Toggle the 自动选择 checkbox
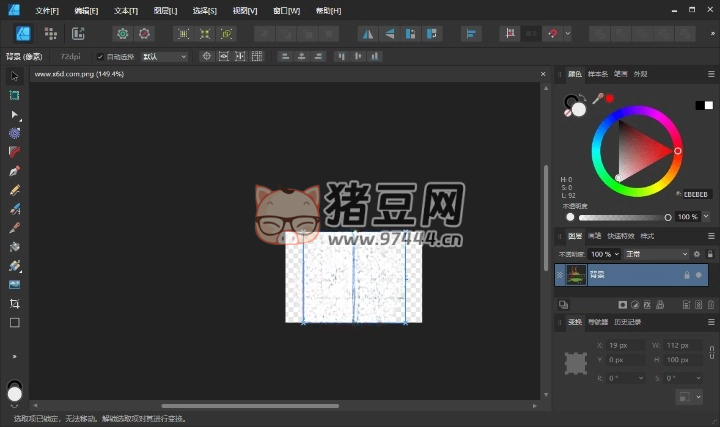The image size is (720, 427). click(99, 57)
